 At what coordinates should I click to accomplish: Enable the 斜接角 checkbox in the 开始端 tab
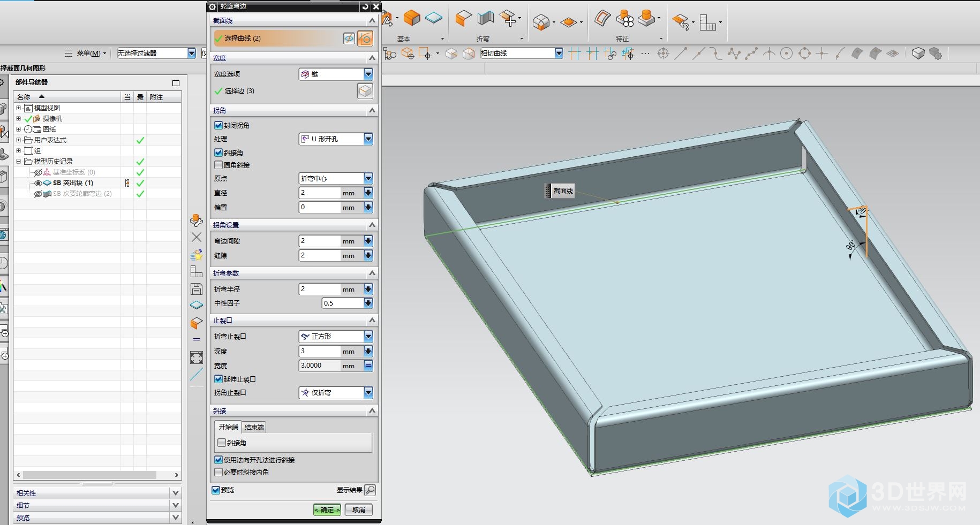[222, 443]
